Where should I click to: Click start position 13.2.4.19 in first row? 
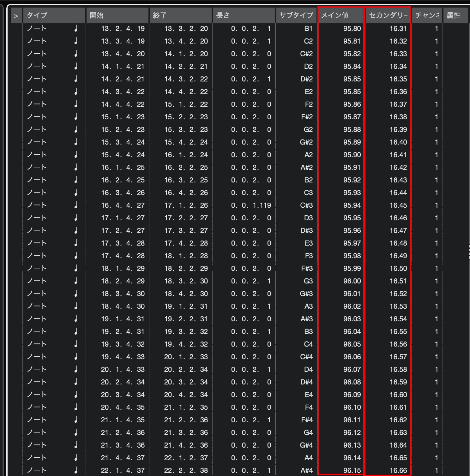[123, 29]
